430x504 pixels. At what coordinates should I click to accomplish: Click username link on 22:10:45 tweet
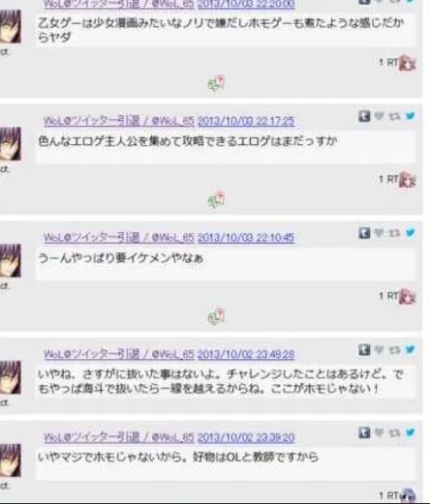click(119, 238)
